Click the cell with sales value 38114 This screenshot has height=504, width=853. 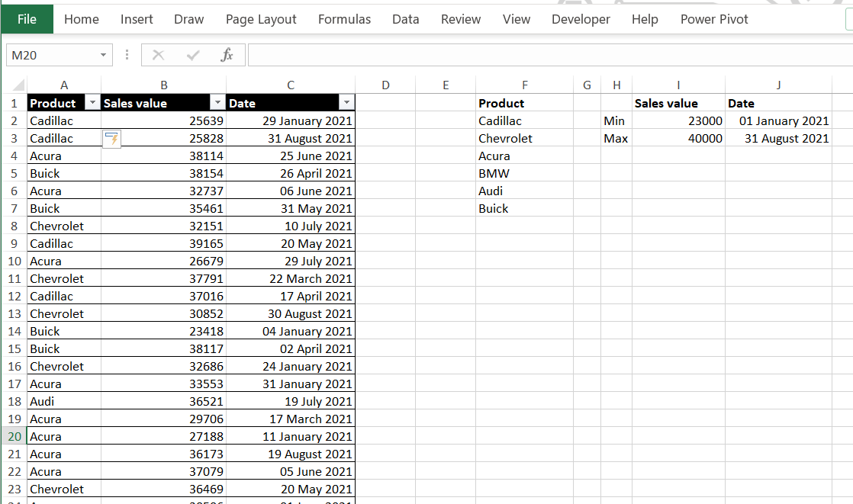tap(163, 156)
